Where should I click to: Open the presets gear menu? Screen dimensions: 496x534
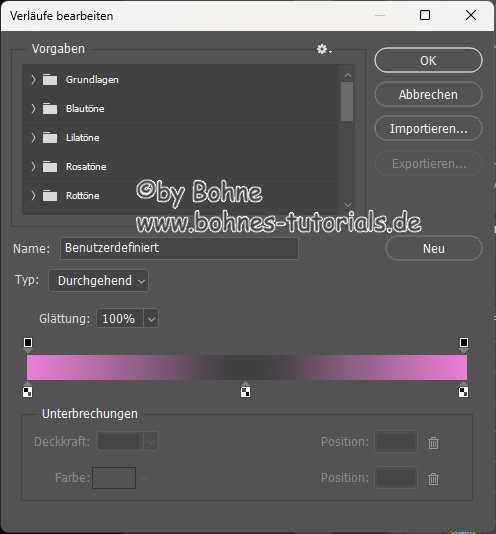pos(324,49)
